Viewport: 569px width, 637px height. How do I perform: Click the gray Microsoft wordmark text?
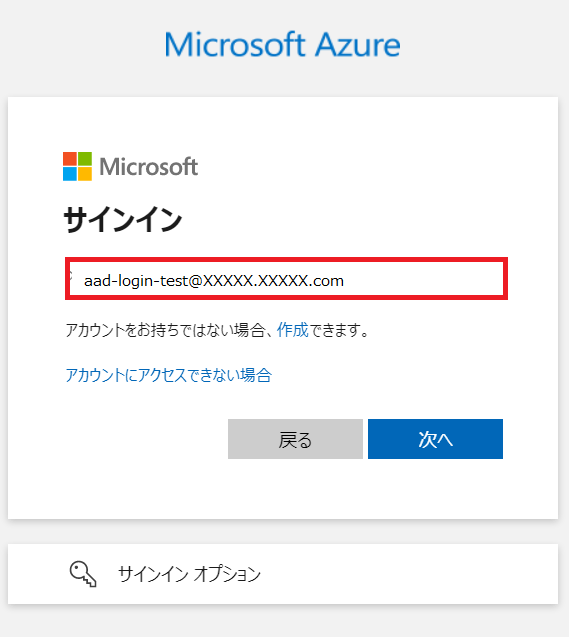pos(149,167)
